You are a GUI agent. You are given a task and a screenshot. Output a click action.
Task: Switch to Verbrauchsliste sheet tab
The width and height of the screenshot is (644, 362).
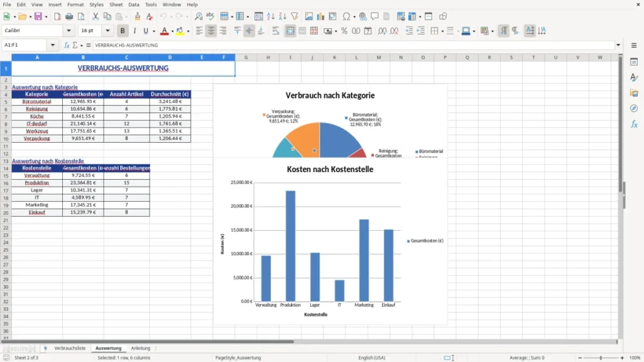coord(70,348)
